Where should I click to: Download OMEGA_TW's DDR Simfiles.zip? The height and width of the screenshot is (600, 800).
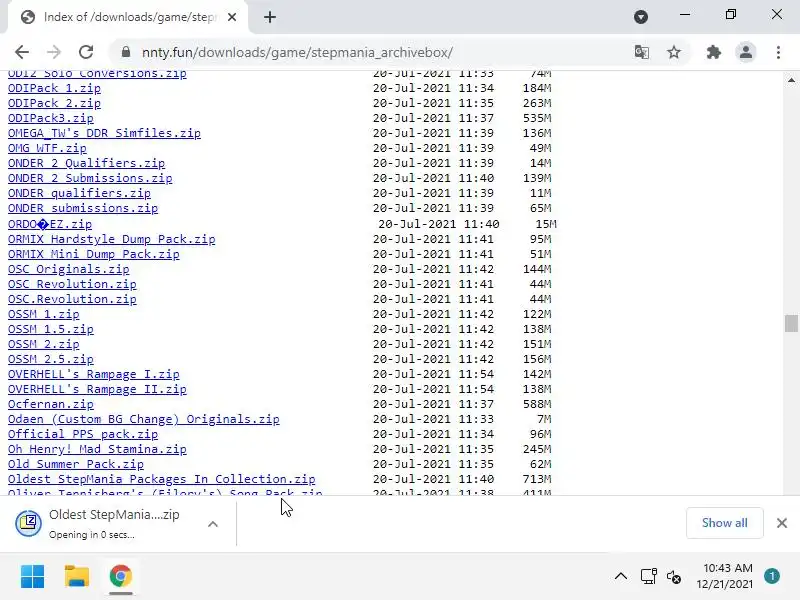pos(104,133)
